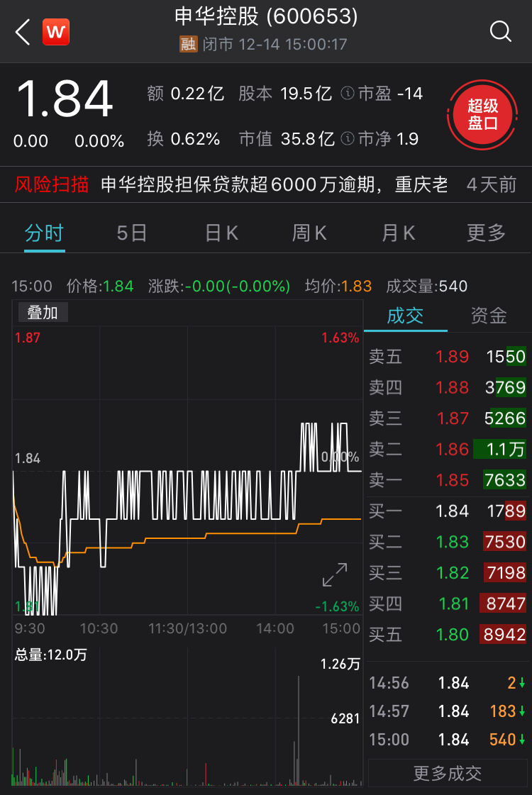Open the search magnifier icon

pos(501,32)
